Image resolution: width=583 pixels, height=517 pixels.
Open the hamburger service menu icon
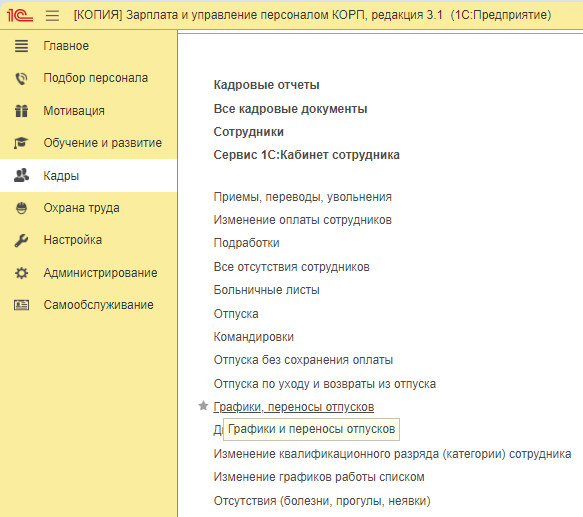tap(52, 15)
